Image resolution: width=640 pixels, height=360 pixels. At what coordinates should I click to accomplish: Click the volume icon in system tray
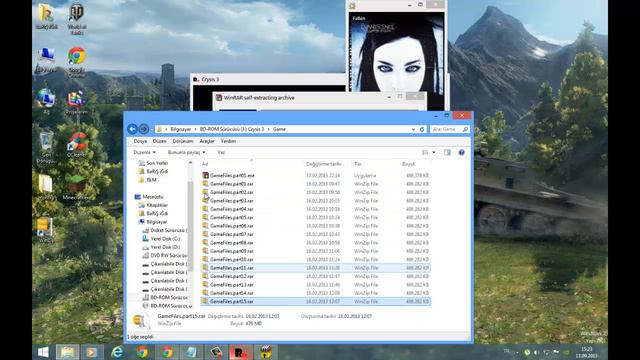click(536, 352)
